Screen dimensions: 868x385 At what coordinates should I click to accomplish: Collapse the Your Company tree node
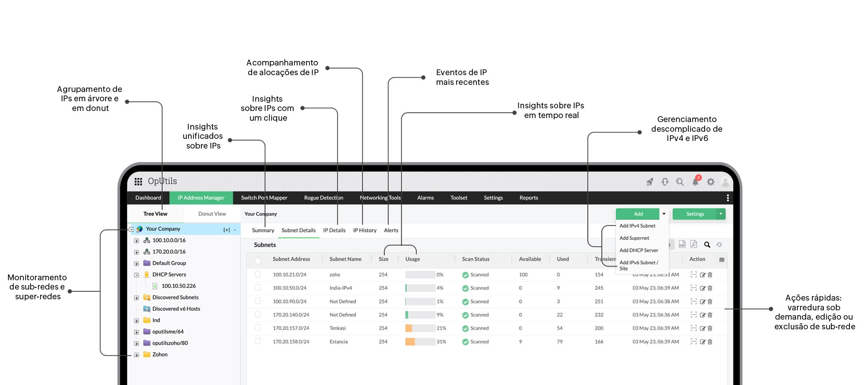coord(131,229)
